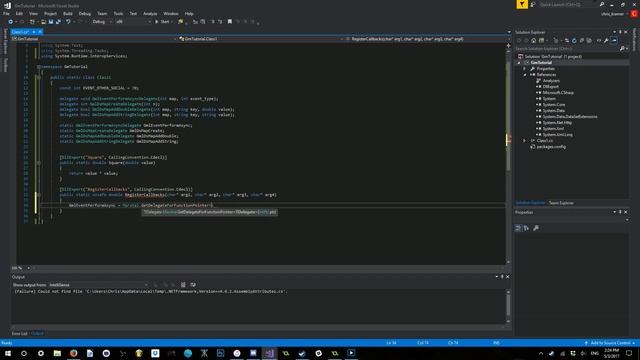Open the x86 platform dropdown
The image size is (640, 360).
(133, 22)
